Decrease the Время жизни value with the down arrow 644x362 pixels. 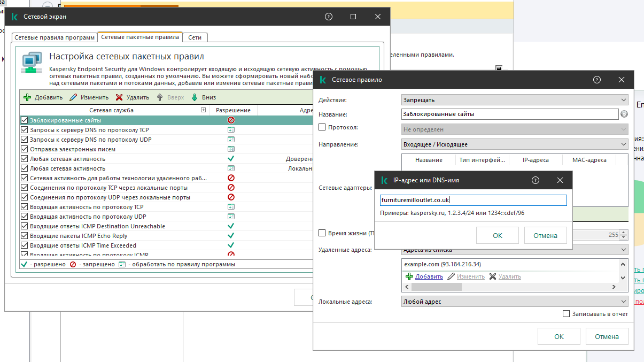625,237
